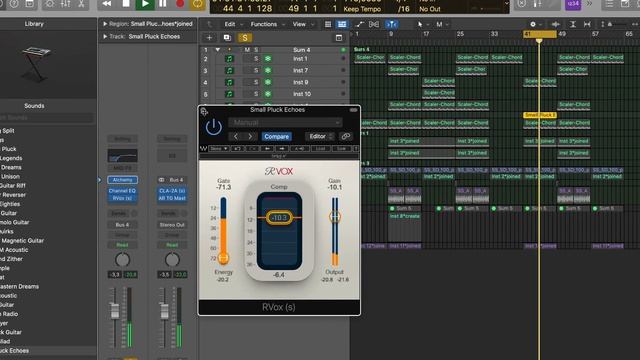This screenshot has width=640, height=360.
Task: Select Eastern Dreams in Library list
Action: (20, 286)
